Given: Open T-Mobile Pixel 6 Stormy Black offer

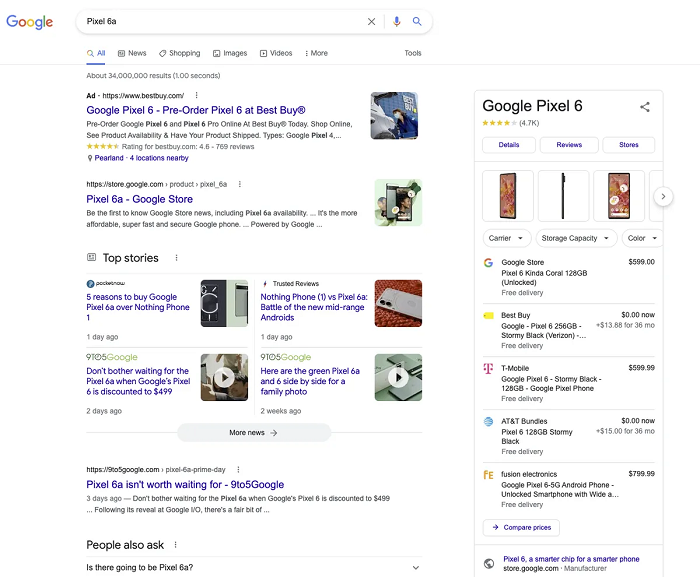Looking at the screenshot, I should pos(569,383).
